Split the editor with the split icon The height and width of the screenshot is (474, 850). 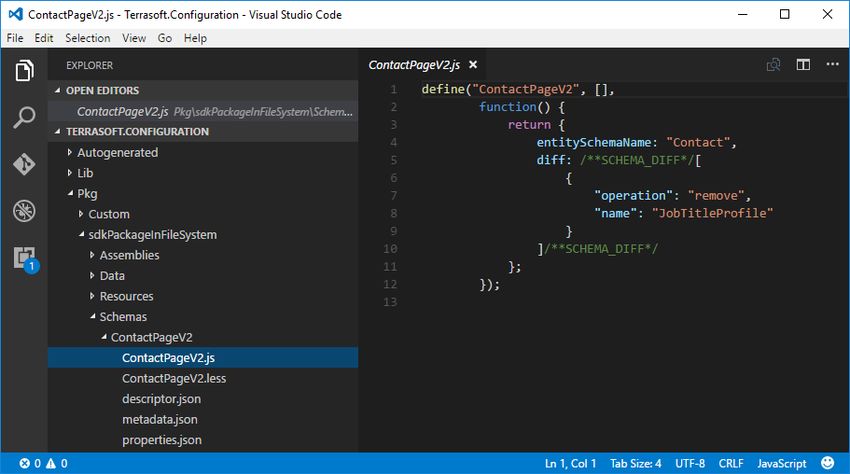coord(803,65)
